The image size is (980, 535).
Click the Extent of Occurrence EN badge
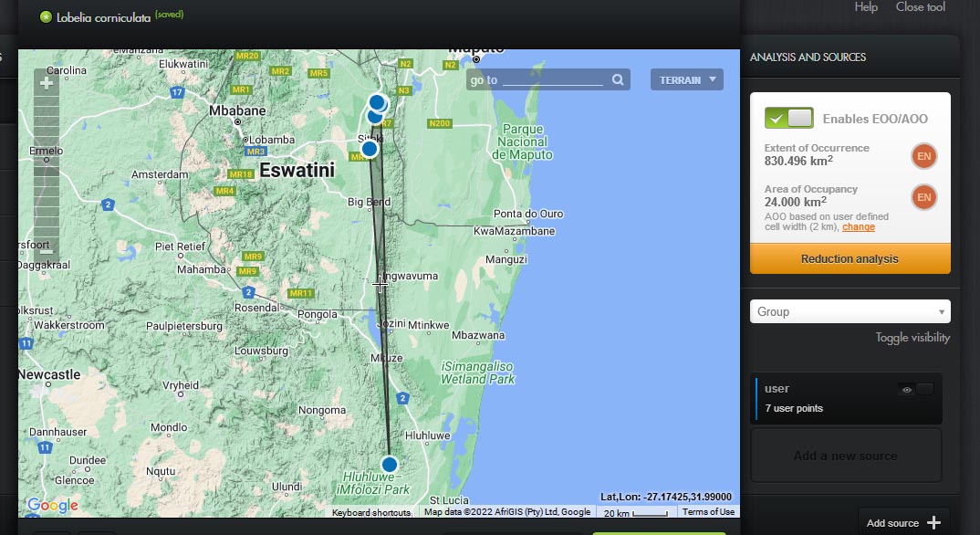tap(923, 156)
